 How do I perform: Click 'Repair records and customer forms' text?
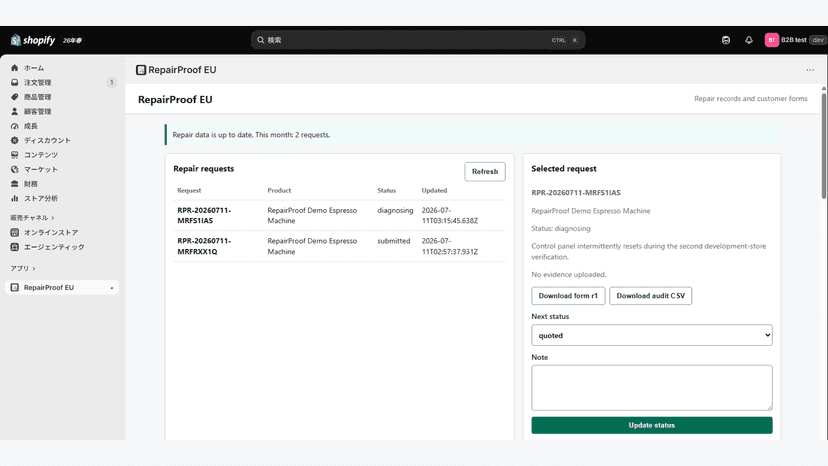tap(750, 99)
